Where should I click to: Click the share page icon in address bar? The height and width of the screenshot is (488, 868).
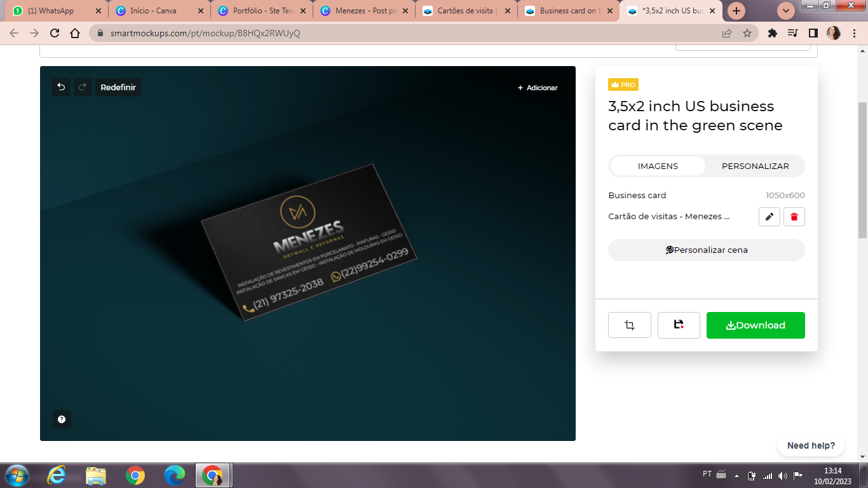pos(727,33)
